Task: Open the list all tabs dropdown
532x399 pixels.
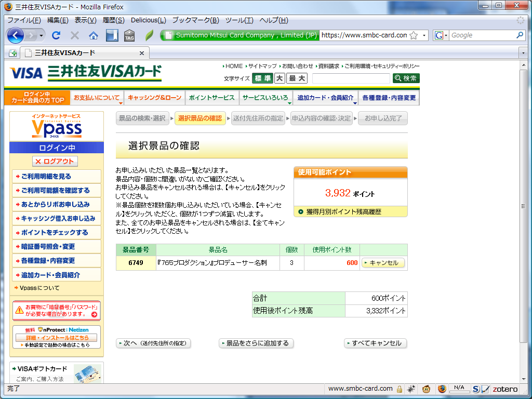Action: (523, 54)
